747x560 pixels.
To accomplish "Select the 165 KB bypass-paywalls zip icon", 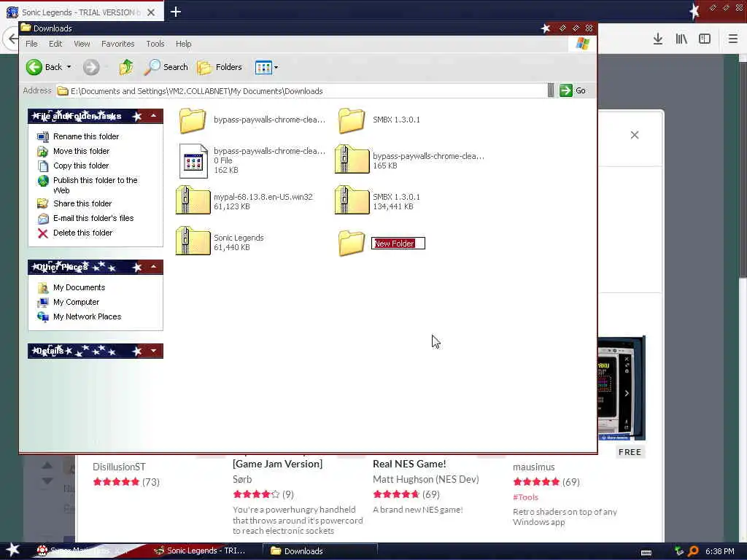I will click(x=352, y=160).
